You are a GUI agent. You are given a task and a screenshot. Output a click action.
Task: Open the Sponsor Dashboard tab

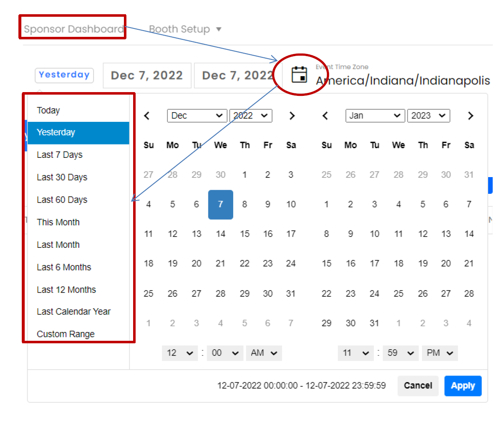tap(73, 29)
